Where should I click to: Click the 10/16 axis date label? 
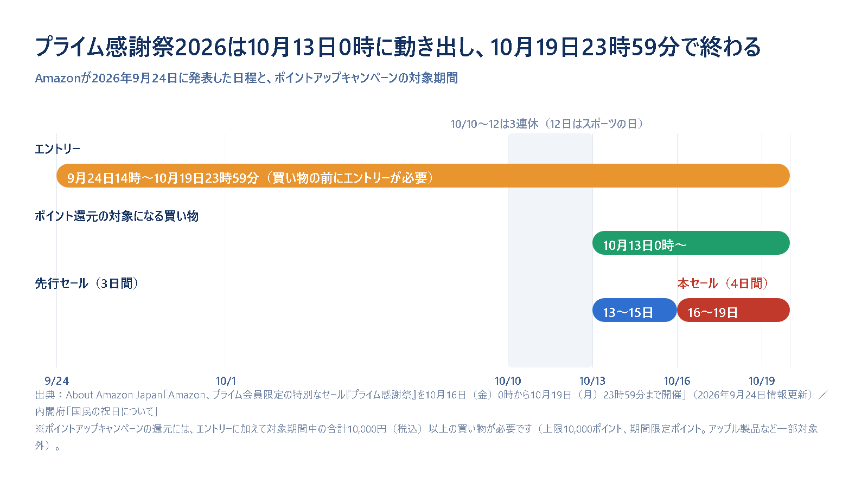tap(677, 381)
